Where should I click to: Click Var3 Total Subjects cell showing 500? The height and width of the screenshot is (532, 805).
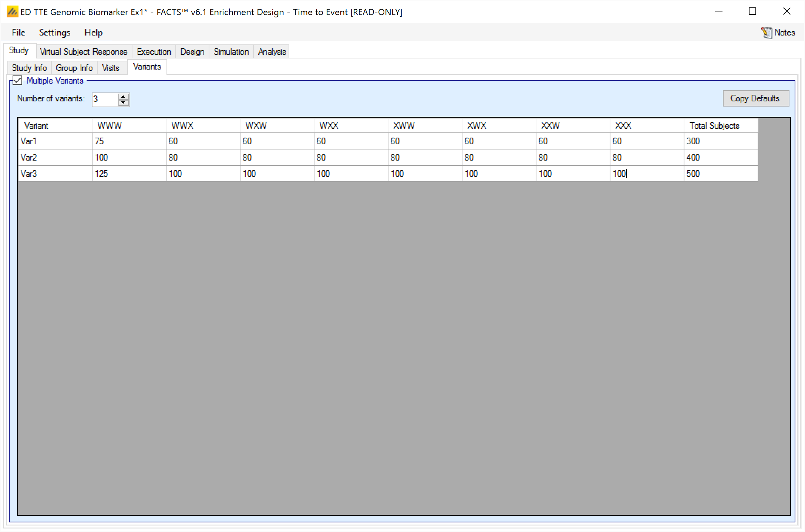pos(720,174)
